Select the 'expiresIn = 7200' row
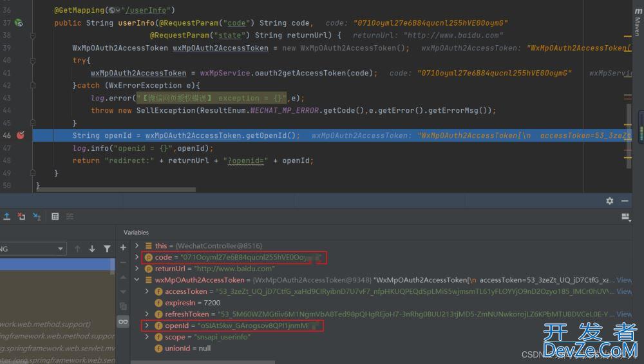 [192, 302]
